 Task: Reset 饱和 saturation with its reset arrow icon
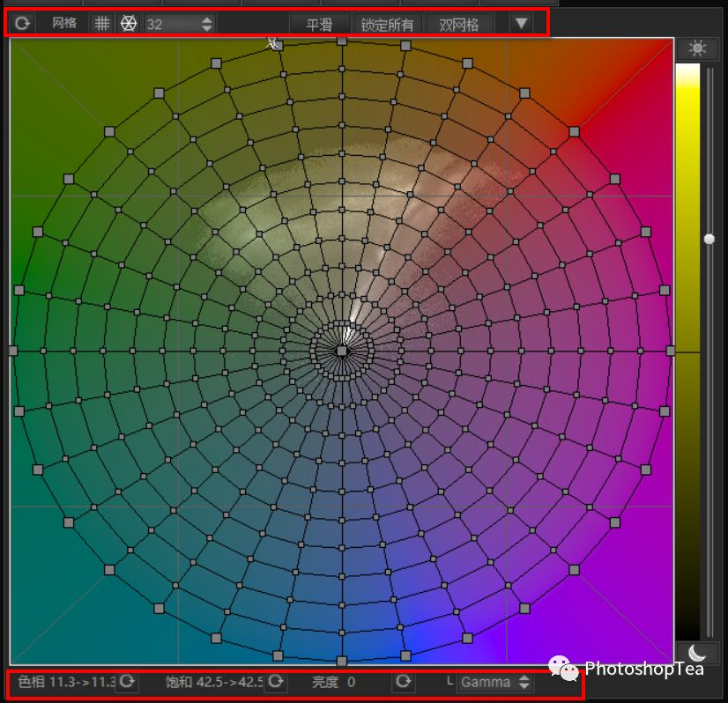pyautogui.click(x=274, y=682)
